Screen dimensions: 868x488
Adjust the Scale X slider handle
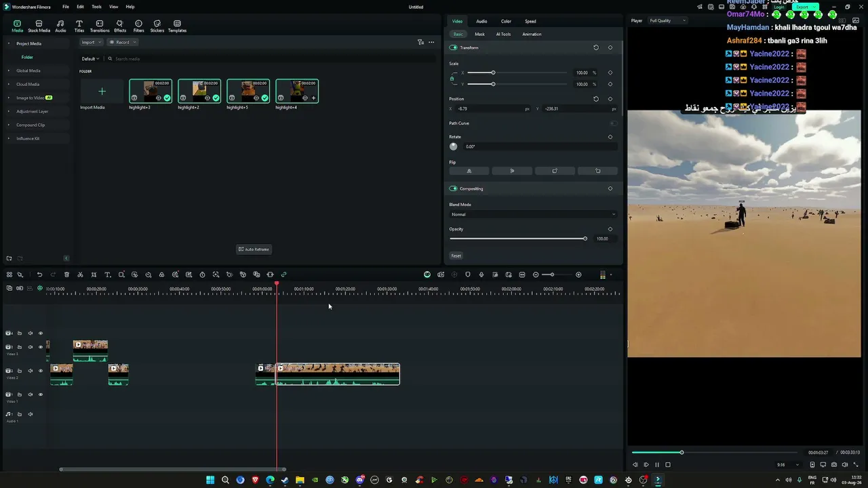point(493,73)
